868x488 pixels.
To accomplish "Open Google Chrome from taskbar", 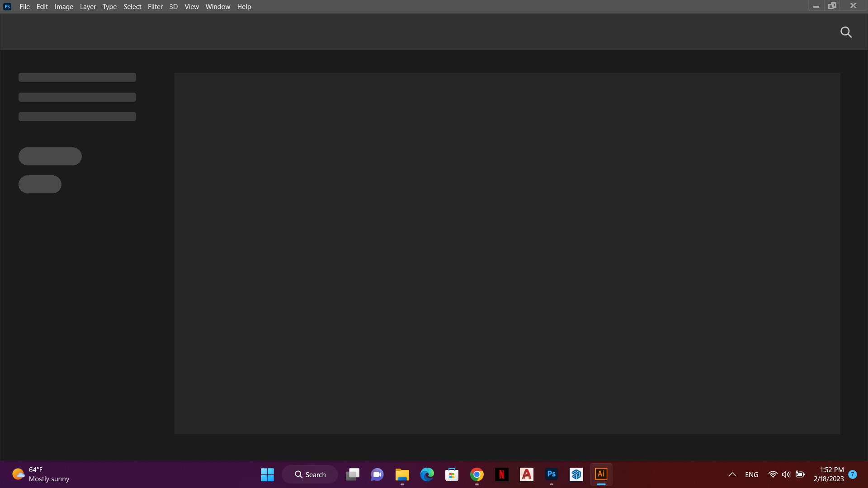I will pos(476,474).
